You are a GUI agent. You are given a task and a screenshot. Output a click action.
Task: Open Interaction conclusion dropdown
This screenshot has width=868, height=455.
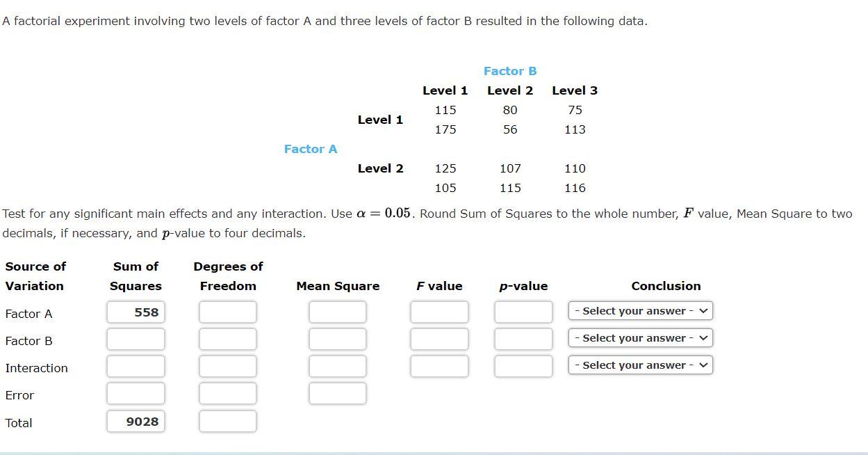point(641,365)
